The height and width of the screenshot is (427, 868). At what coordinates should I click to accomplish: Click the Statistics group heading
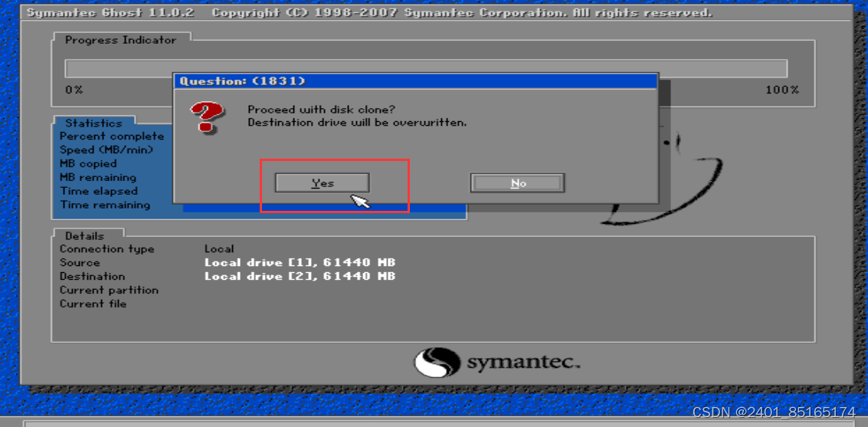pos(93,123)
